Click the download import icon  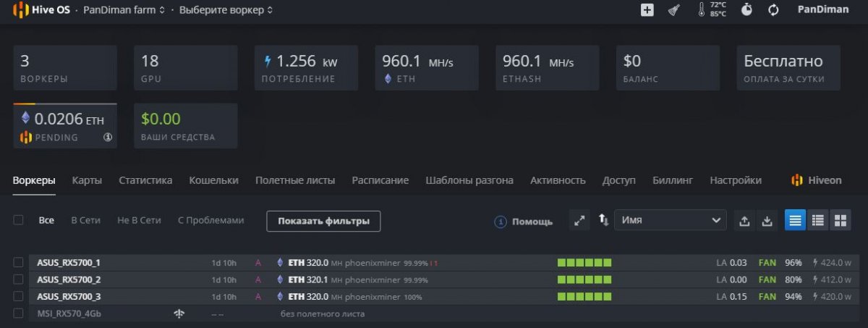[x=767, y=221]
